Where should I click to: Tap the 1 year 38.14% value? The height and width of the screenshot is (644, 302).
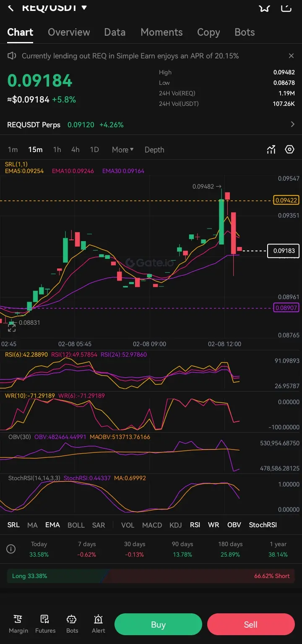tap(278, 555)
